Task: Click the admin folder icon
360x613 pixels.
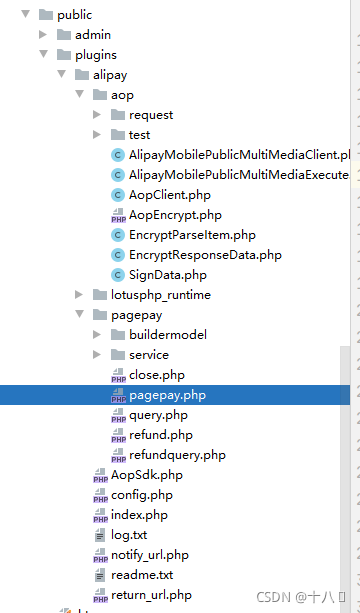Action: 64,35
